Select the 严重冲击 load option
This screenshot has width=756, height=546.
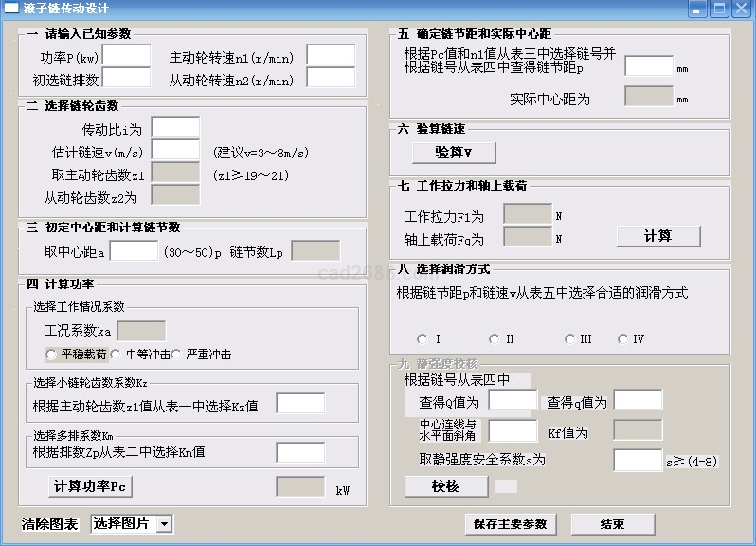pyautogui.click(x=177, y=355)
